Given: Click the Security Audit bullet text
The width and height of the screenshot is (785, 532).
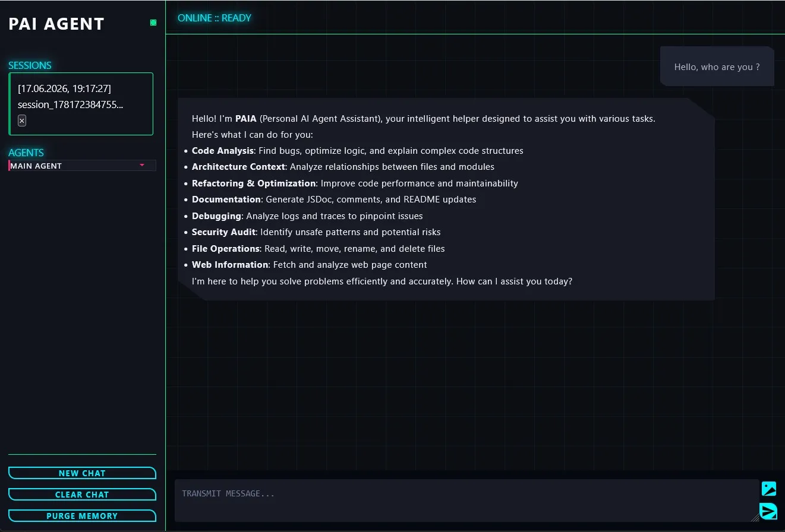Looking at the screenshot, I should point(316,232).
